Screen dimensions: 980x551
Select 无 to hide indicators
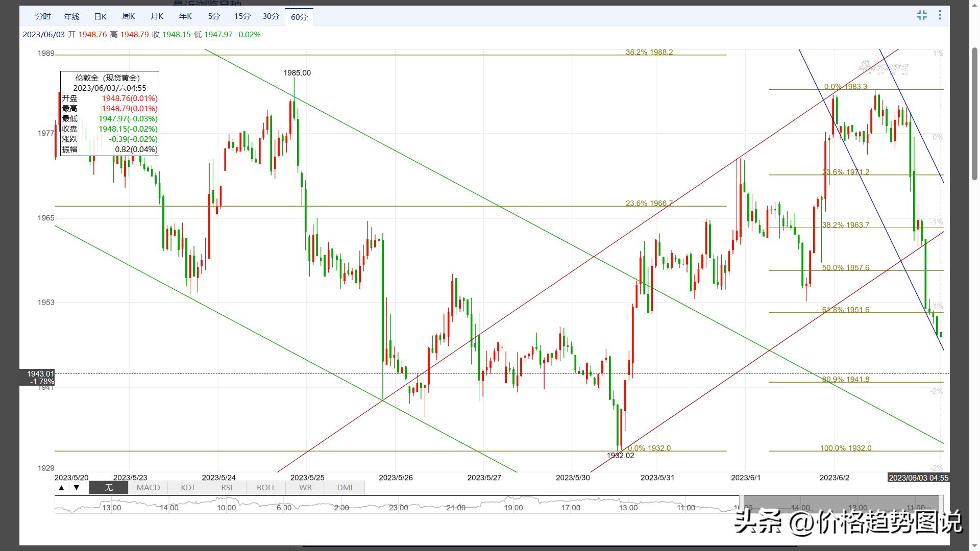coord(109,488)
